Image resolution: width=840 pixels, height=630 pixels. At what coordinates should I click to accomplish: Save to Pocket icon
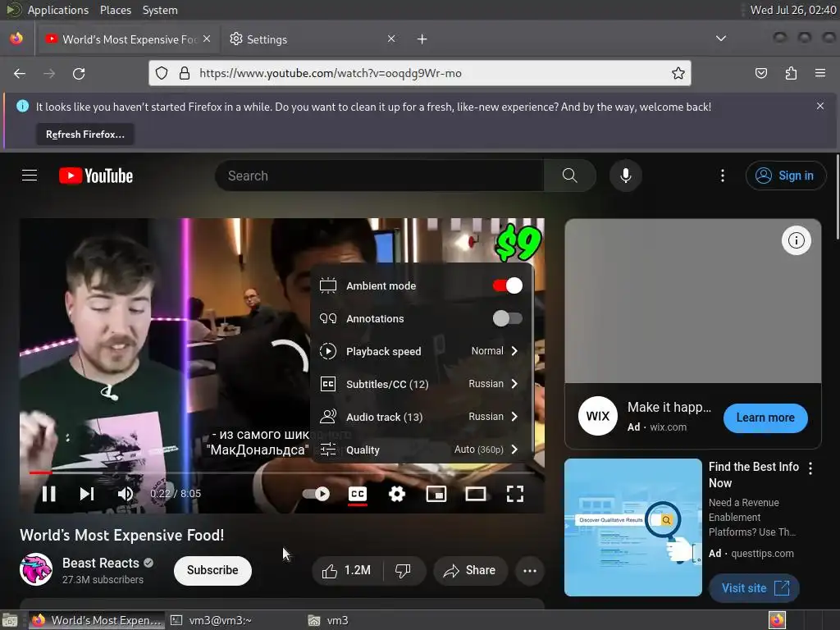pyautogui.click(x=760, y=73)
